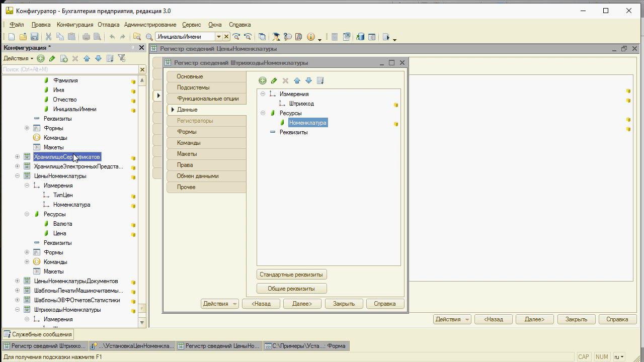The width and height of the screenshot is (644, 362).
Task: Click the Cut scissors toolbar icon
Action: click(48, 37)
